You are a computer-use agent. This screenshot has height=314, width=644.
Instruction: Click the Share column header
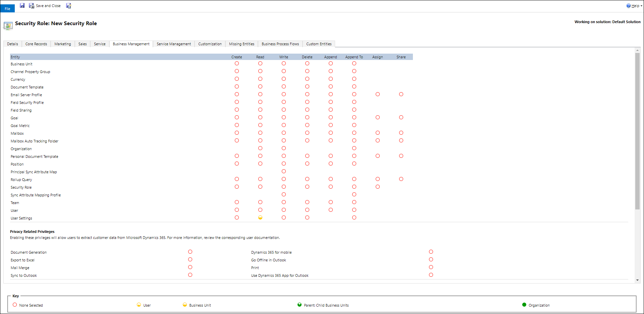401,57
